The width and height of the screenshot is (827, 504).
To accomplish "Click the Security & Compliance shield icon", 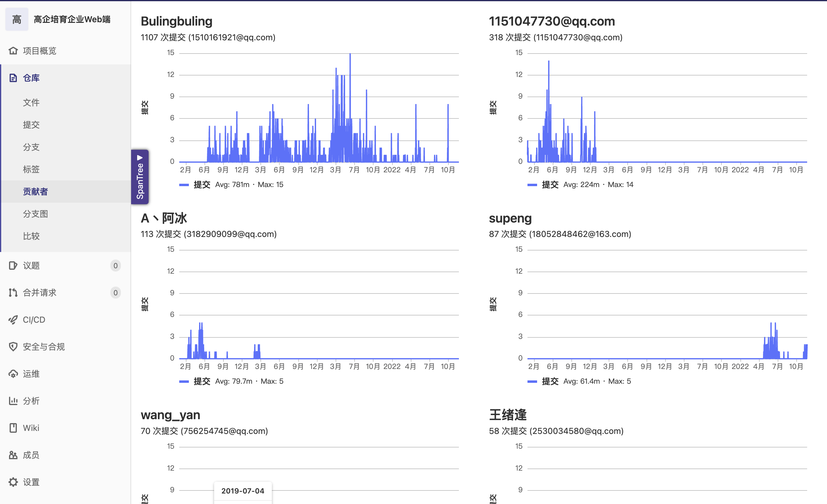I will pyautogui.click(x=13, y=347).
